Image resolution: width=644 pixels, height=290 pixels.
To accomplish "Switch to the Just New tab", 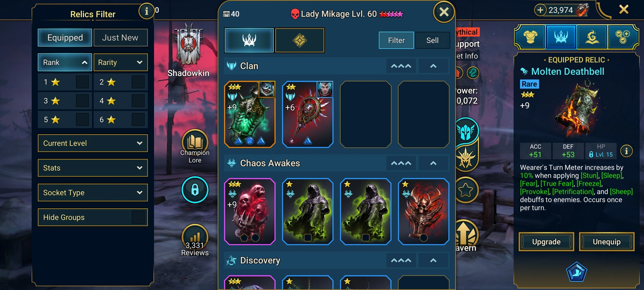I will click(x=120, y=38).
